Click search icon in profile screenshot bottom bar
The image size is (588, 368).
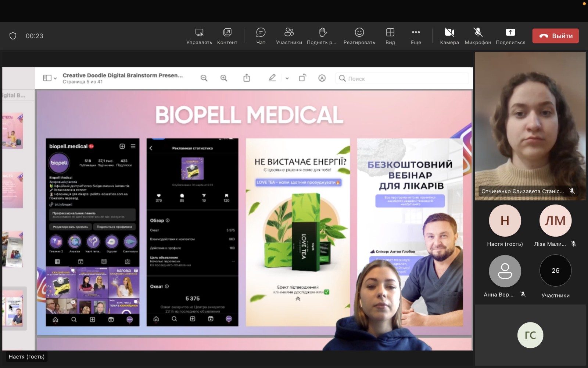pos(74,319)
